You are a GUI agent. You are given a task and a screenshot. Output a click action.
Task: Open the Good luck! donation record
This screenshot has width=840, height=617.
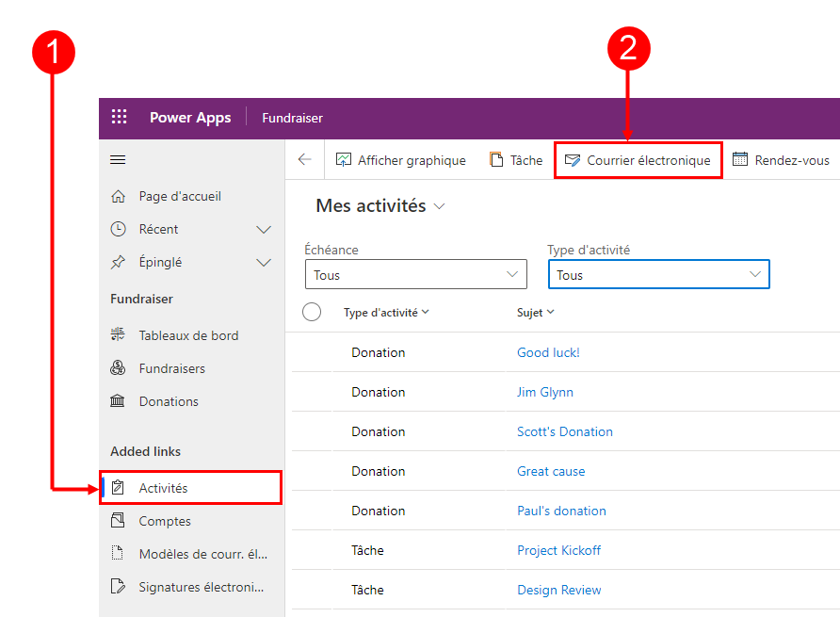point(548,352)
